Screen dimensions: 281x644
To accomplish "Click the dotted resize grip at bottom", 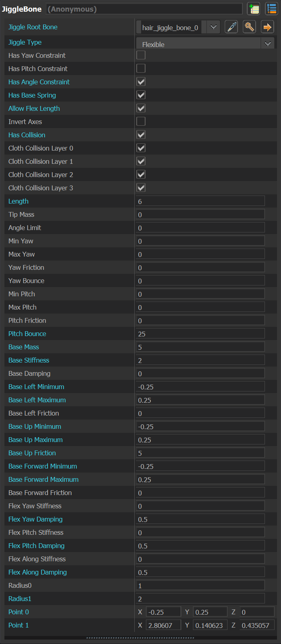I will (140, 638).
